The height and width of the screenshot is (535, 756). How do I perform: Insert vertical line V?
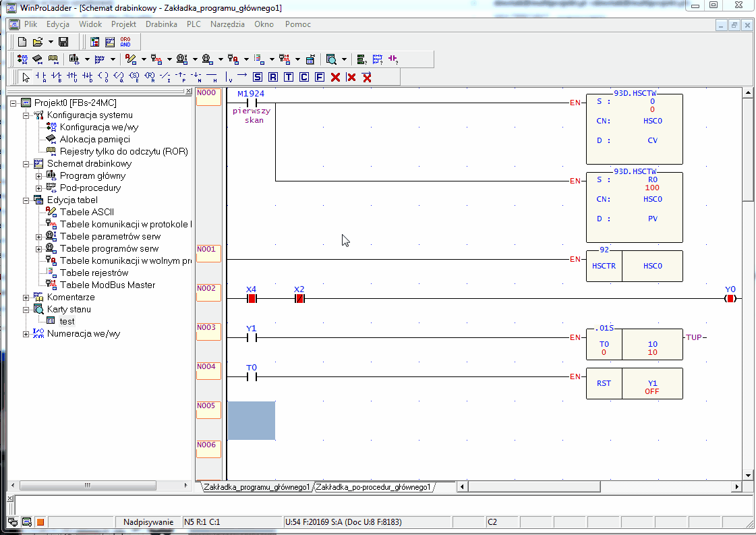tap(228, 77)
